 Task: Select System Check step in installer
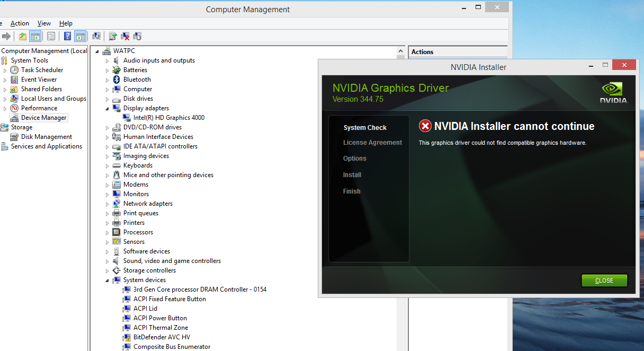coord(365,128)
